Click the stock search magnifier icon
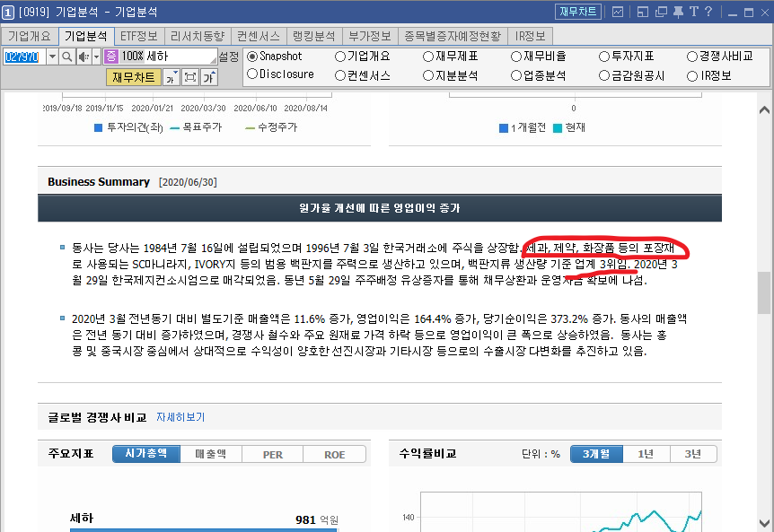Image resolution: width=774 pixels, height=532 pixels. 66,57
